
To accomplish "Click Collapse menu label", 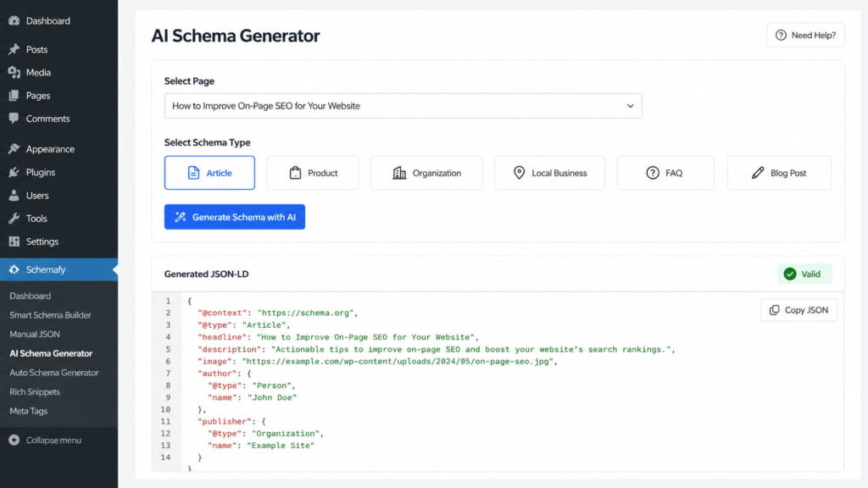I will [x=53, y=440].
